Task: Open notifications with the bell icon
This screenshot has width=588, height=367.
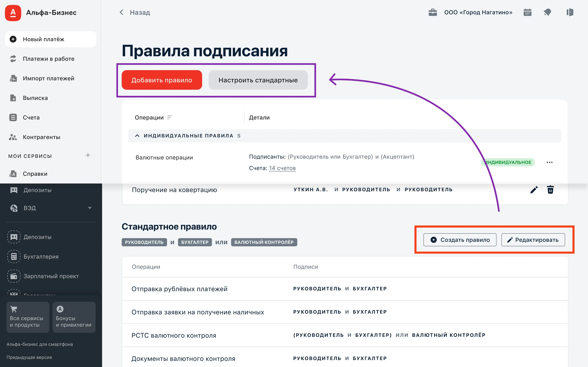Action: point(547,12)
